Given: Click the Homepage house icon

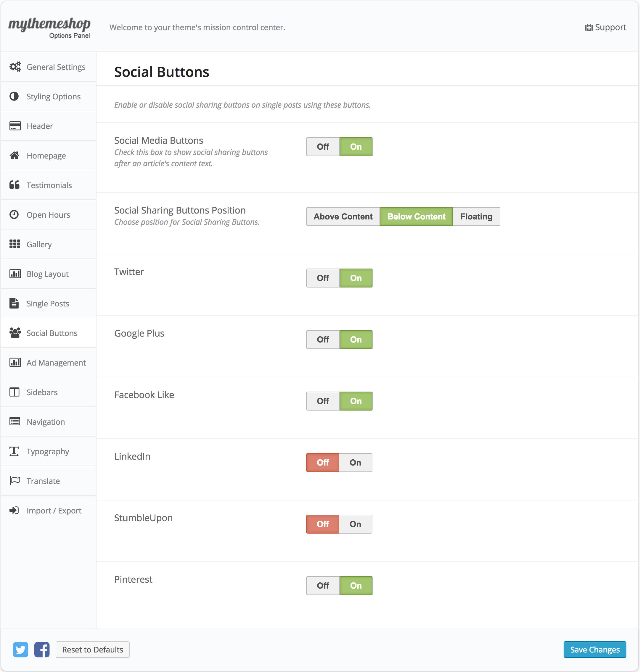Looking at the screenshot, I should (14, 156).
